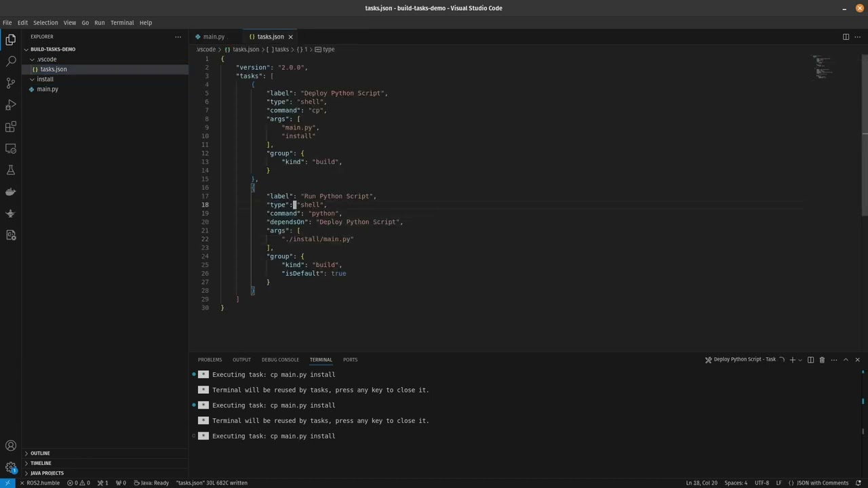Open the Docker view
Image resolution: width=868 pixels, height=488 pixels.
click(11, 192)
